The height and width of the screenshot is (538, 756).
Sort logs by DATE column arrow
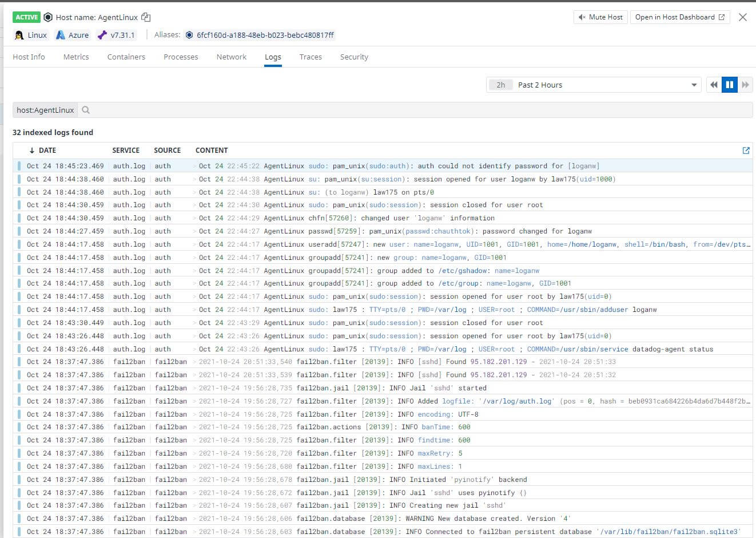click(32, 150)
